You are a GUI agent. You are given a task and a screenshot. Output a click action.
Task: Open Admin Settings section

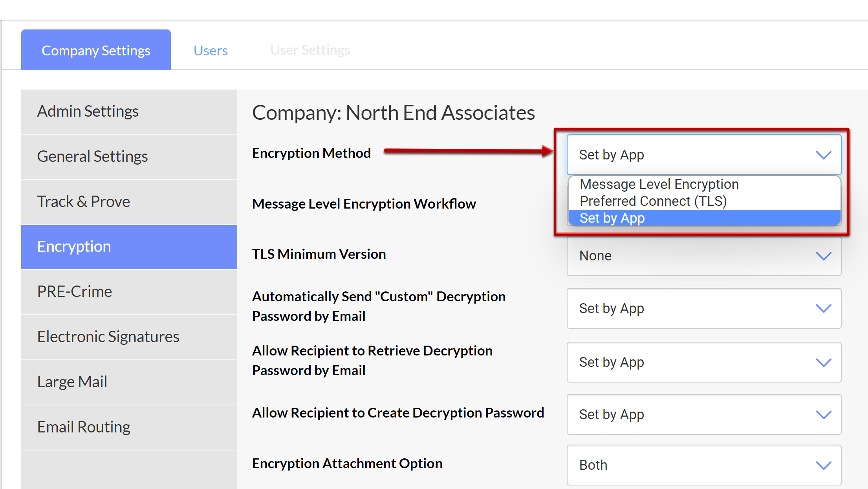(88, 111)
